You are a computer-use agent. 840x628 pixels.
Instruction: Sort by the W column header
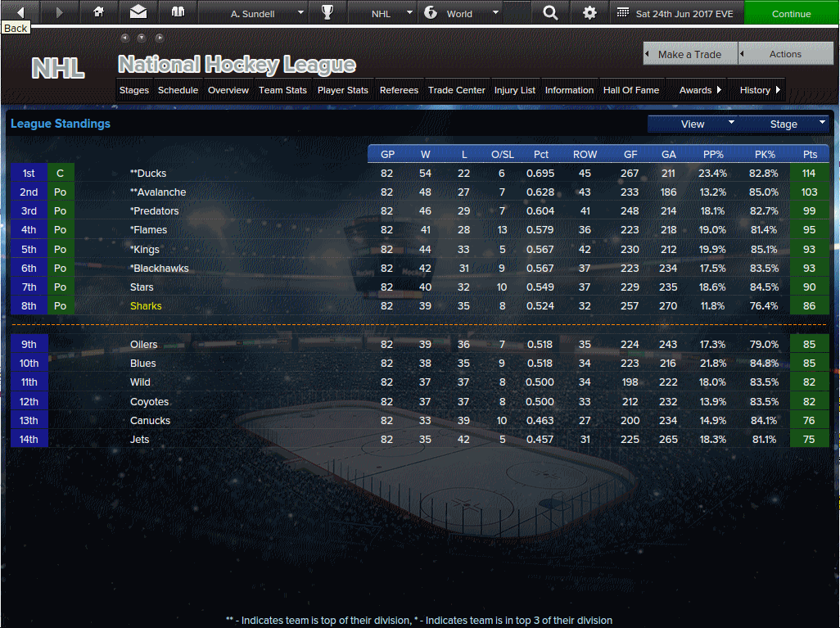426,154
